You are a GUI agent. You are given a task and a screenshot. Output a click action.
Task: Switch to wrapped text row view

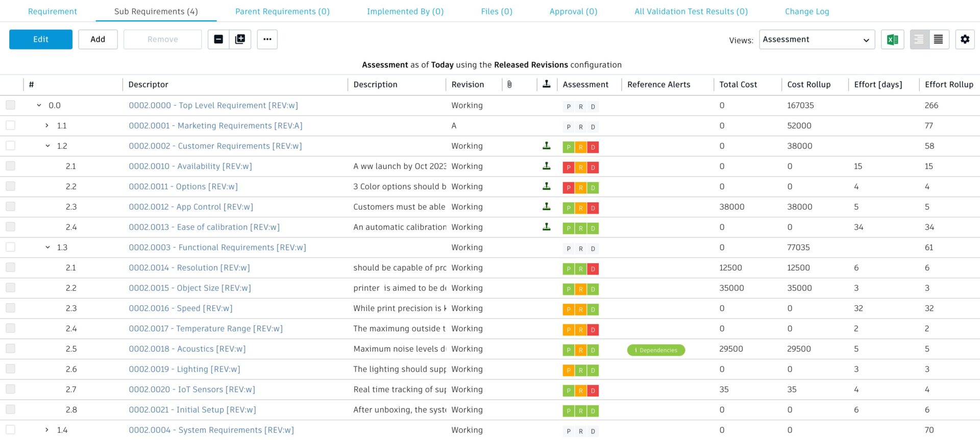point(939,39)
